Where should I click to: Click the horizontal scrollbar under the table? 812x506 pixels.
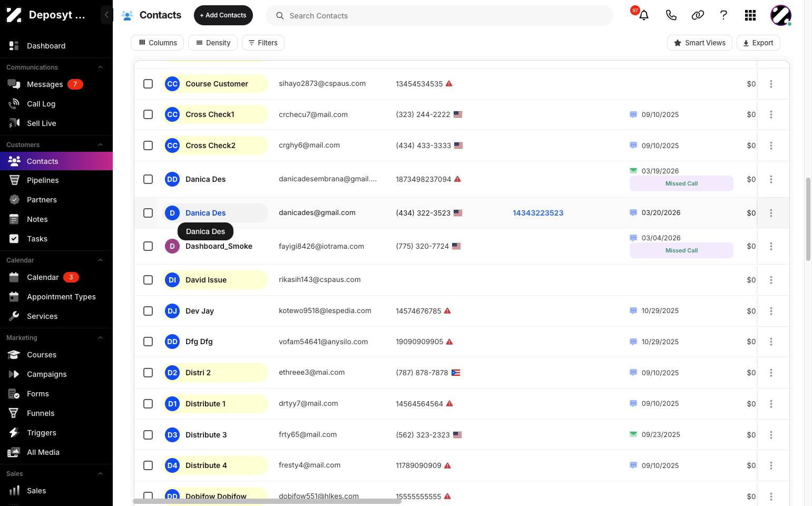pyautogui.click(x=267, y=501)
